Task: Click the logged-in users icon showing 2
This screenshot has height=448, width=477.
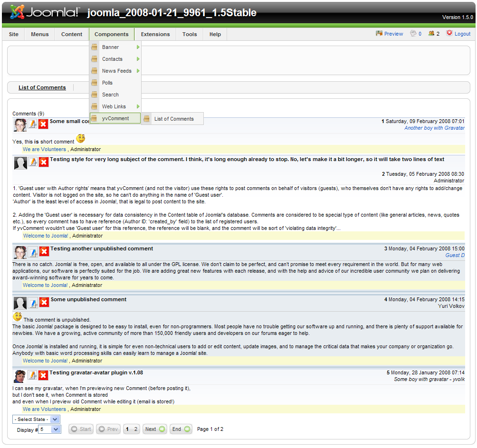Action: (431, 33)
